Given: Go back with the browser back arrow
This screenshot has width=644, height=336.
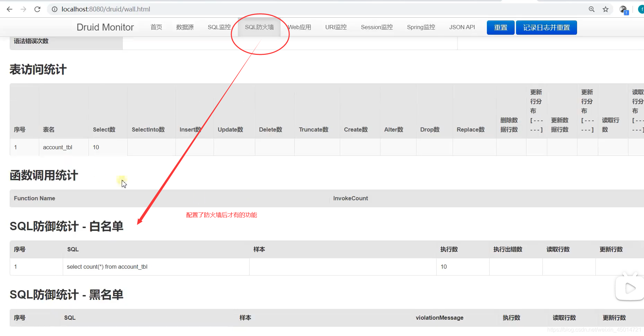Looking at the screenshot, I should click(x=10, y=9).
